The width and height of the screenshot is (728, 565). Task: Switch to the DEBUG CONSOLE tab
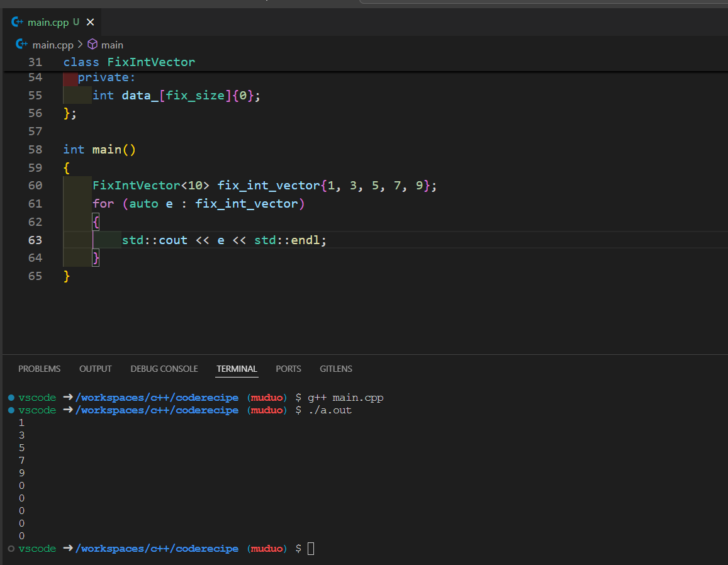pyautogui.click(x=164, y=369)
